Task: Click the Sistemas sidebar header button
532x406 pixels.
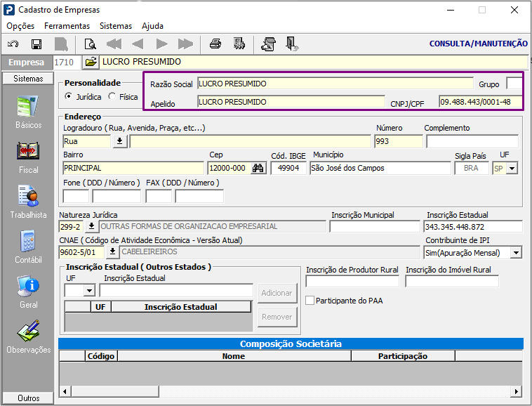Action: (28, 79)
